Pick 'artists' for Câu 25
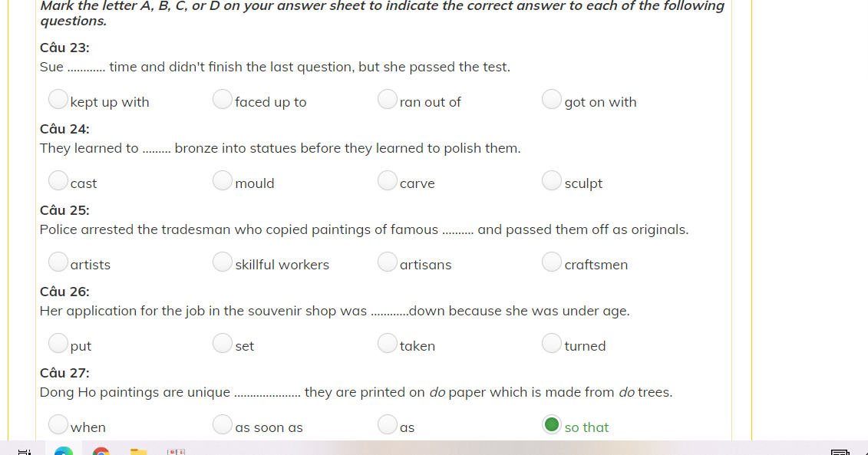The height and width of the screenshot is (455, 868). (58, 262)
